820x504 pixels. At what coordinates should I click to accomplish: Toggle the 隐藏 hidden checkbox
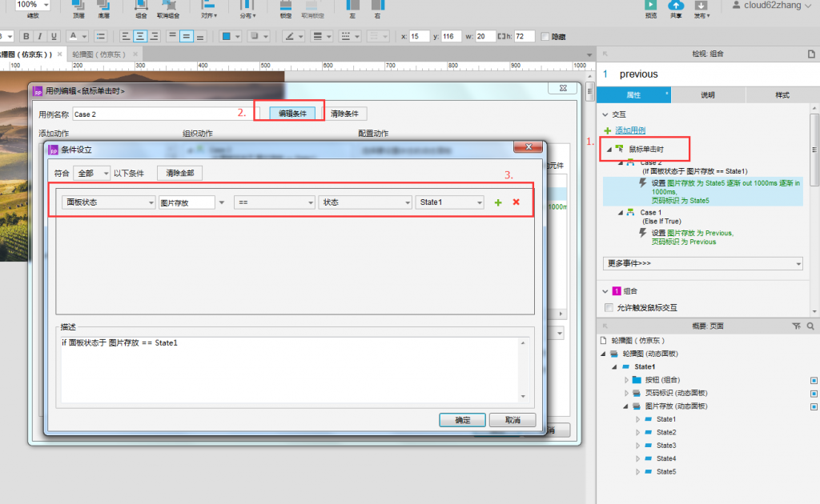click(x=545, y=37)
